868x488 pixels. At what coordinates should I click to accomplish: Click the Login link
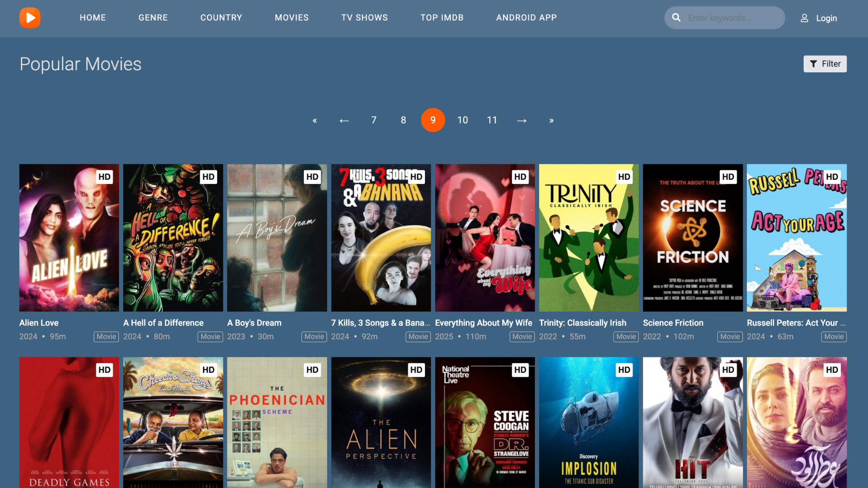click(826, 18)
